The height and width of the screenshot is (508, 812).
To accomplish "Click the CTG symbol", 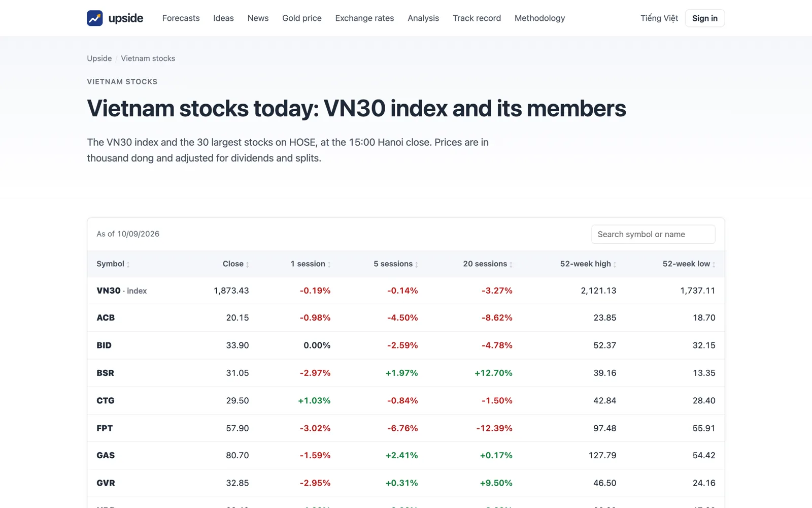I will (x=106, y=401).
